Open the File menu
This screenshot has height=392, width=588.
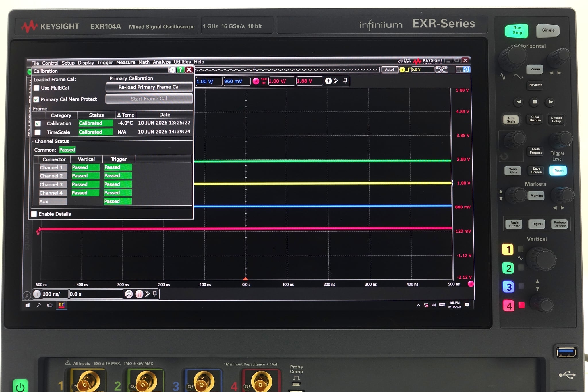tap(35, 63)
